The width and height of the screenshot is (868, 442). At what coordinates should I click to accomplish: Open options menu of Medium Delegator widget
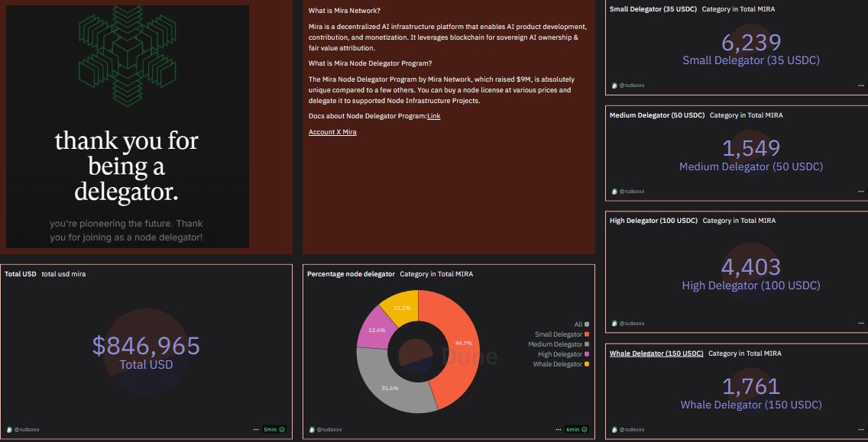860,192
